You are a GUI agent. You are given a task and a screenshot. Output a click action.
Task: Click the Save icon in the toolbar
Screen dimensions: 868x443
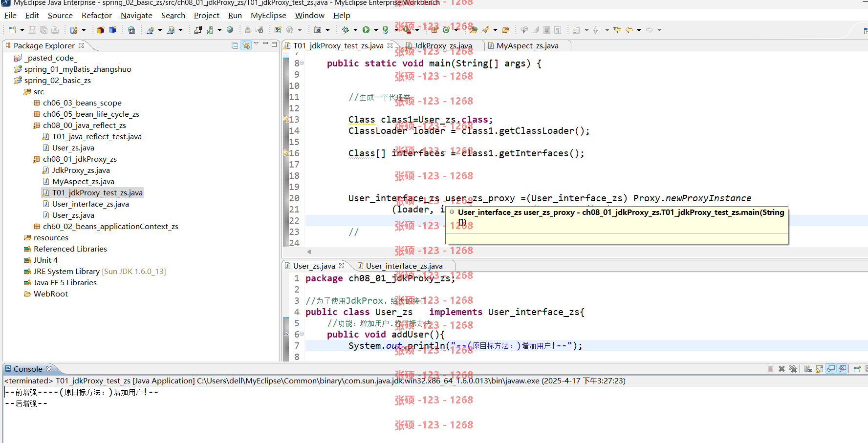32,30
